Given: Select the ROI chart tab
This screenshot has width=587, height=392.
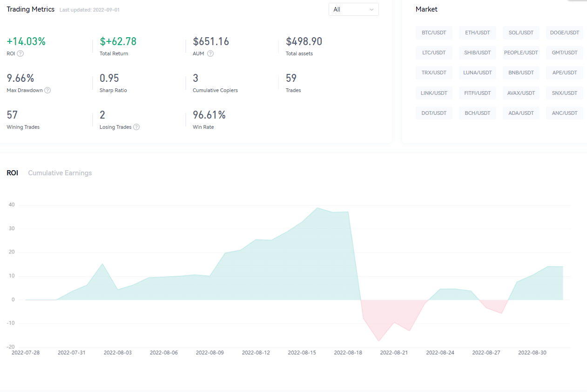Looking at the screenshot, I should pyautogui.click(x=12, y=173).
